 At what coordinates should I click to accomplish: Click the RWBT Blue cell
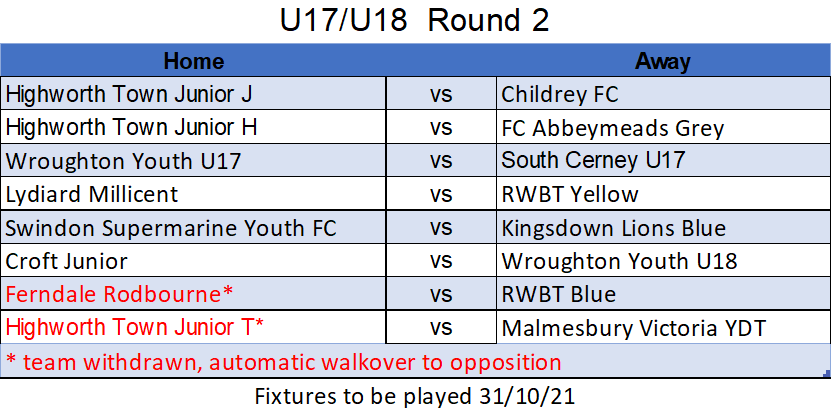click(x=663, y=294)
